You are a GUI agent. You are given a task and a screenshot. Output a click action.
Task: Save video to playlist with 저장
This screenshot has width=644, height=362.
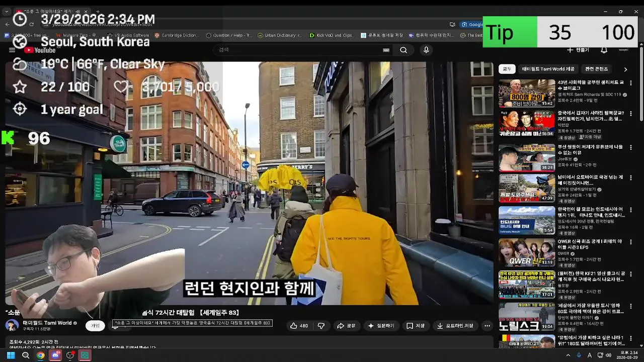[416, 326]
